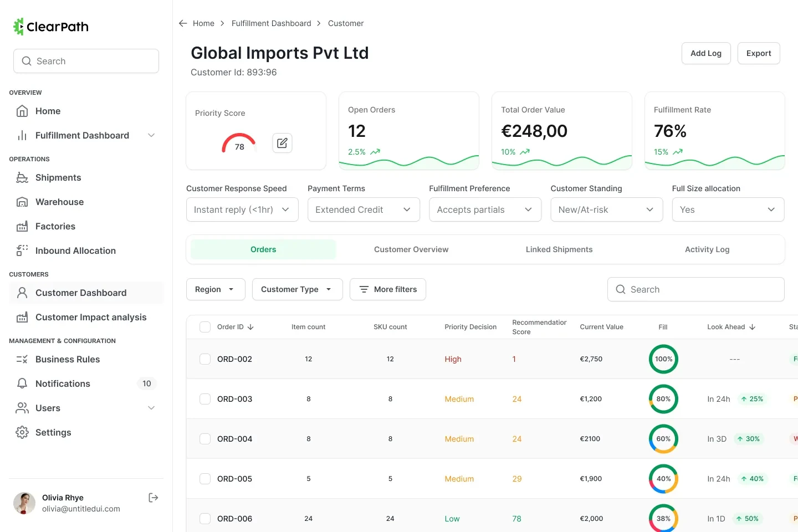This screenshot has width=798, height=532.
Task: Open the Settings gear item
Action: point(86,432)
